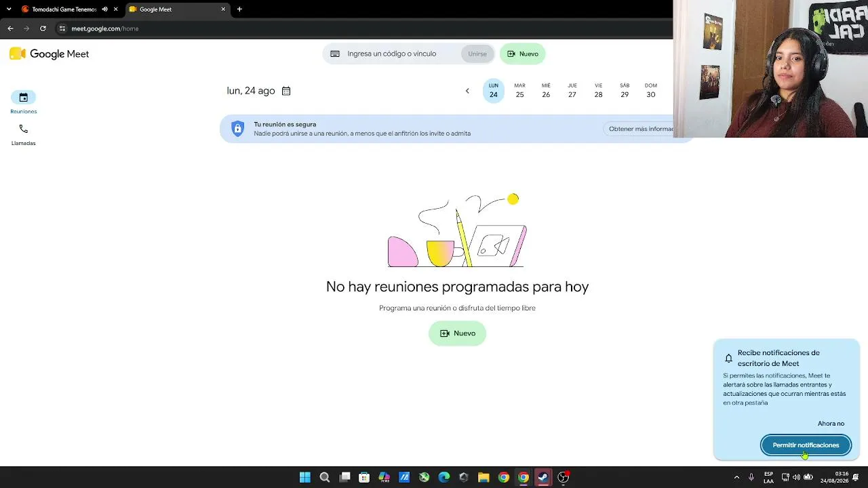Viewport: 868px width, 488px height.
Task: Go forward in browser history
Action: (x=26, y=28)
